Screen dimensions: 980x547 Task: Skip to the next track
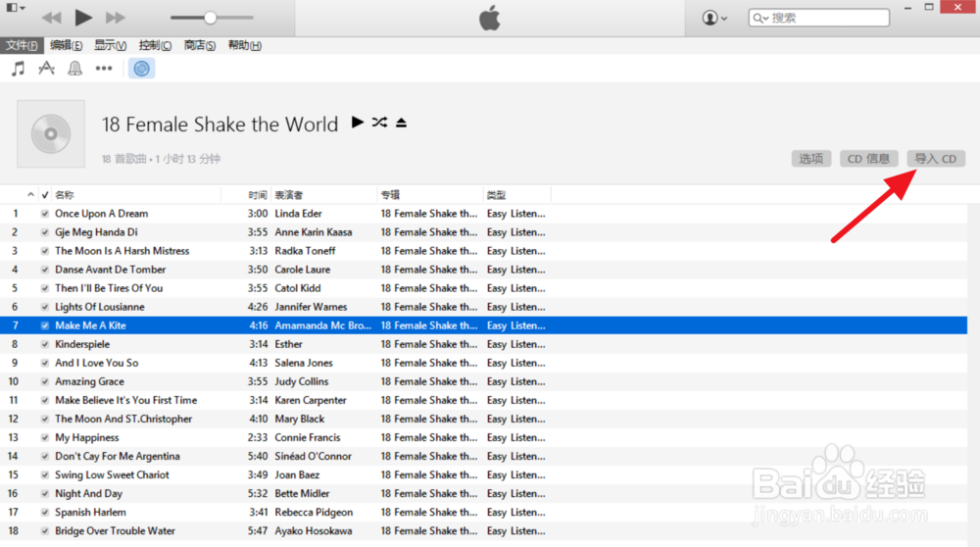(x=115, y=18)
